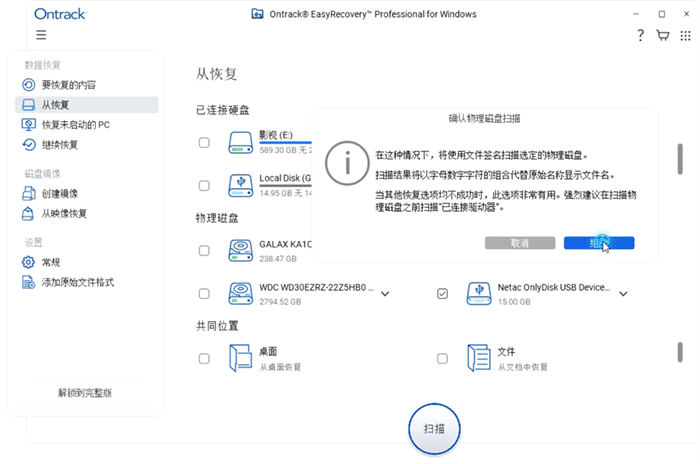This screenshot has width=700, height=464.
Task: Click the dialog info icon
Action: coord(347,163)
